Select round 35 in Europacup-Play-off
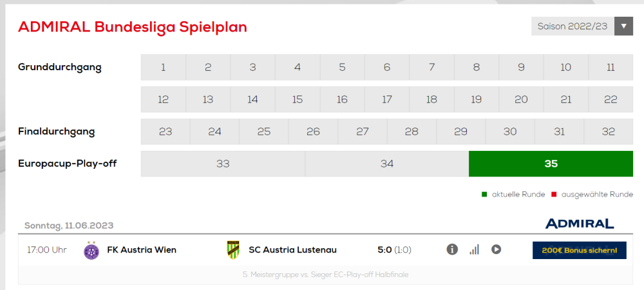 pos(551,164)
